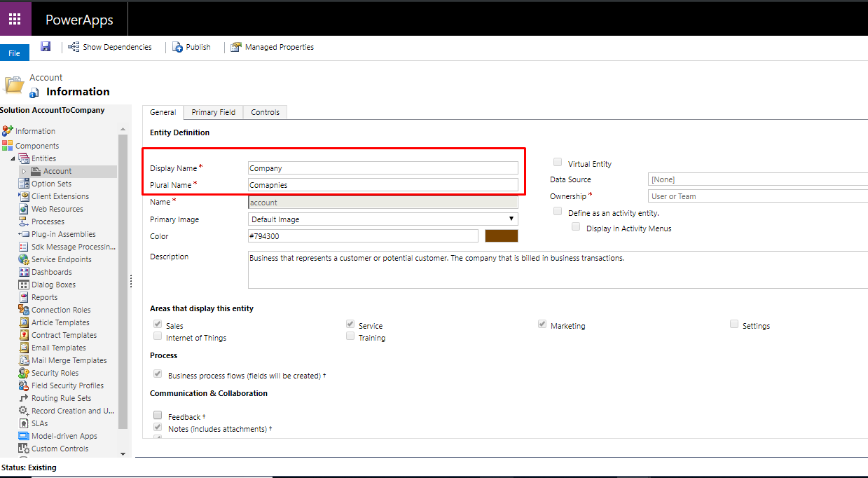
Task: Click the Save disk icon
Action: [x=46, y=46]
